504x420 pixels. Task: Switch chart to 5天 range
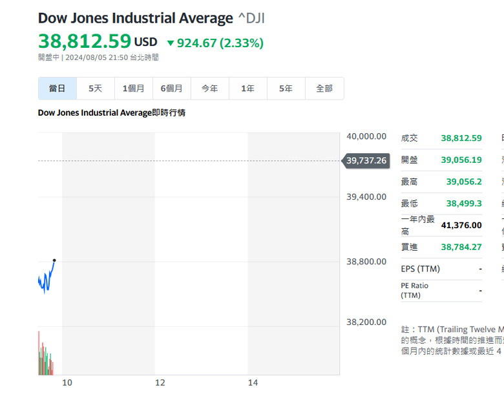(x=96, y=89)
